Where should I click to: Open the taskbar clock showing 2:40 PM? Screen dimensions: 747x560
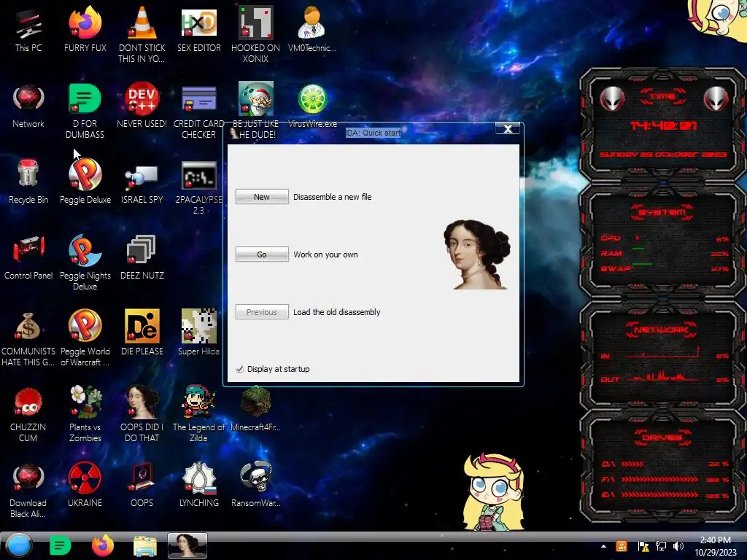715,546
